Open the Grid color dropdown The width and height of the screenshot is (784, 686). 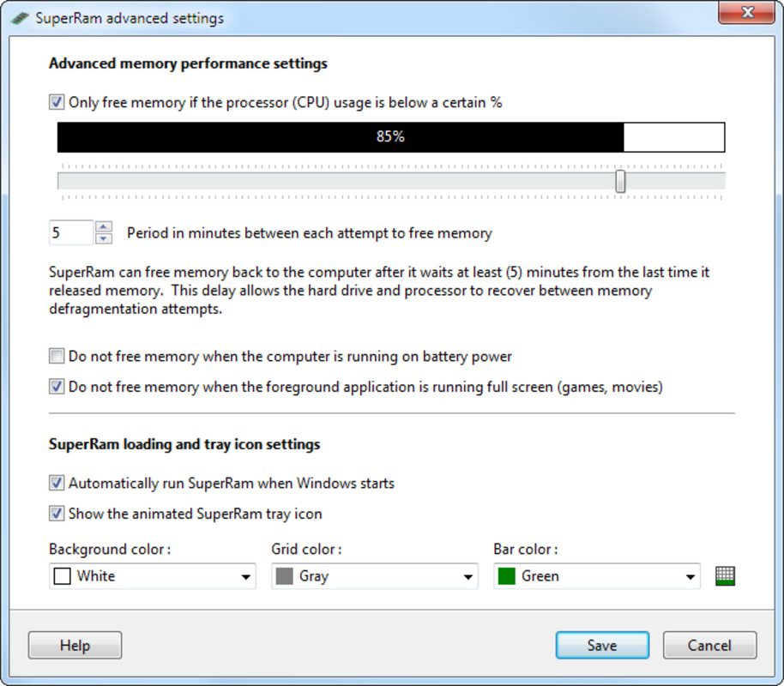(375, 576)
